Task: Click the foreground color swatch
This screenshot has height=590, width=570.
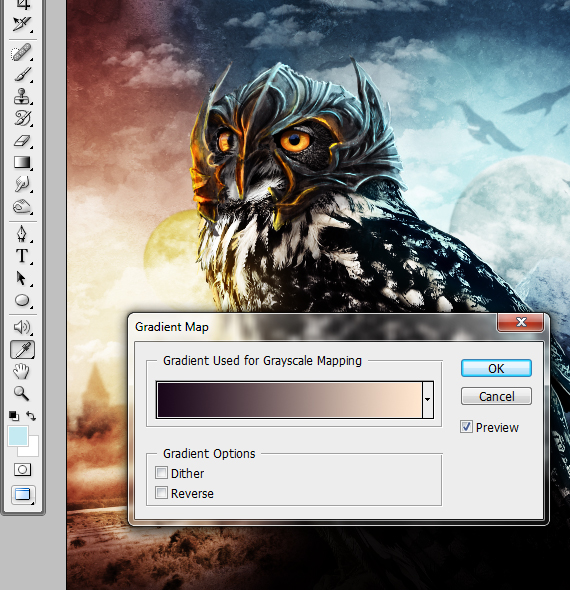Action: click(17, 436)
